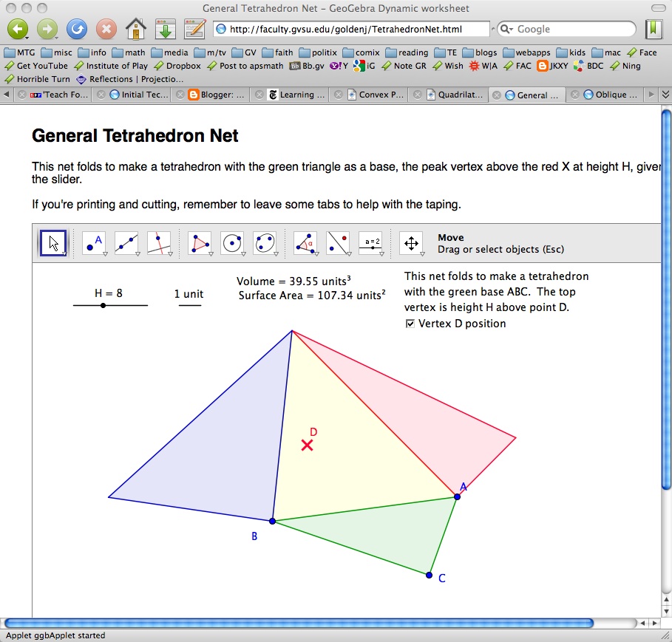This screenshot has height=642, width=672.
Task: Open the W|A Wolfram Alpha bookmark
Action: [483, 66]
